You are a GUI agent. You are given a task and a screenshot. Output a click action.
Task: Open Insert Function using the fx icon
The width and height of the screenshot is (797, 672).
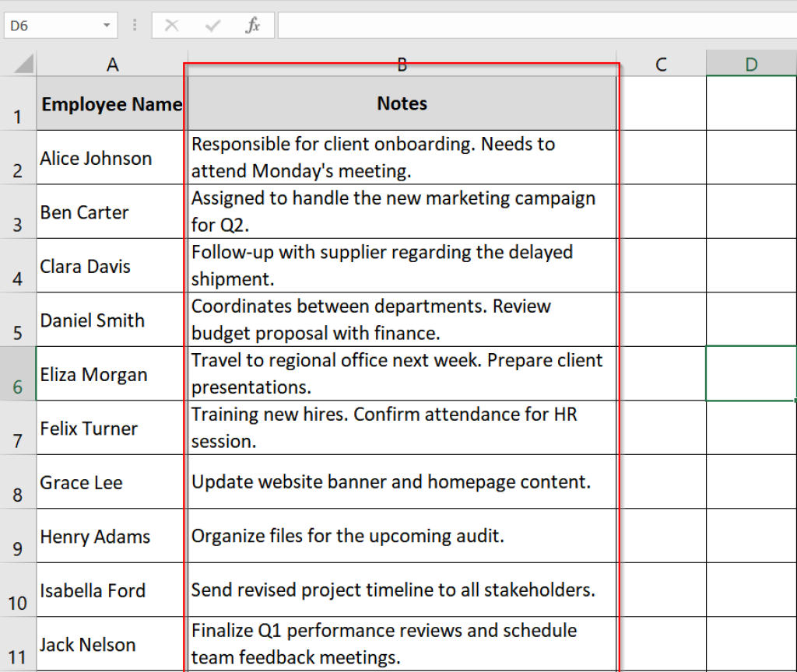click(x=253, y=25)
